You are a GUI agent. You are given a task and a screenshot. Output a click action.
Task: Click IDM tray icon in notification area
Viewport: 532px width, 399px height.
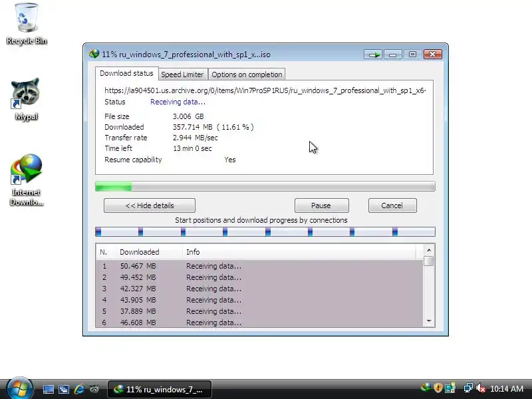[x=426, y=388]
